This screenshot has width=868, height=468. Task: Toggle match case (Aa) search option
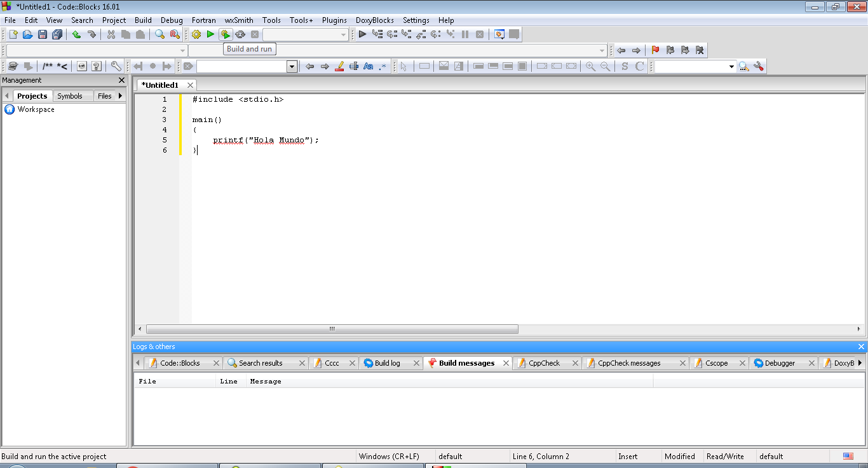[368, 66]
